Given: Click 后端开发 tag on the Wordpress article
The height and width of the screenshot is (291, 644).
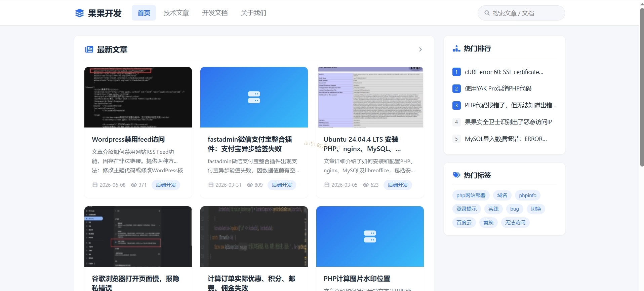Looking at the screenshot, I should 166,185.
